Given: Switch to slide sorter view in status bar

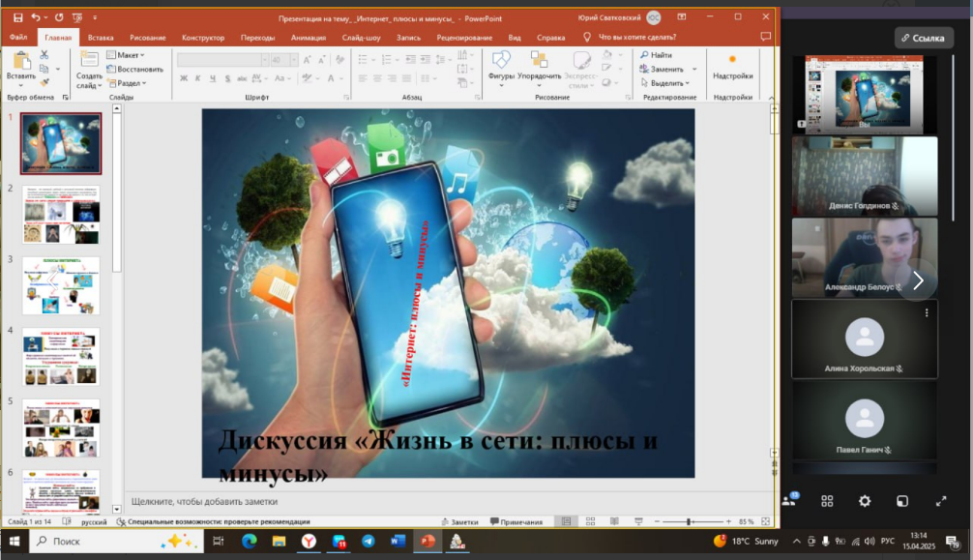Looking at the screenshot, I should click(590, 521).
